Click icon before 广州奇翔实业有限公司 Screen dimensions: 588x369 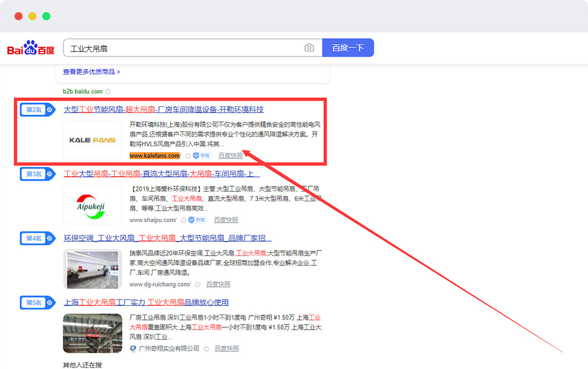133,349
